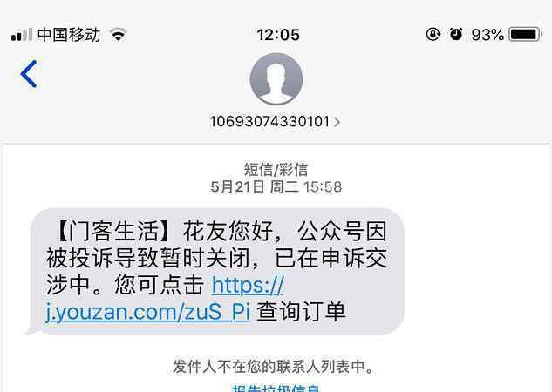Tap the https:// link portion in message
Viewport: 552px width, 392px height.
coord(248,285)
